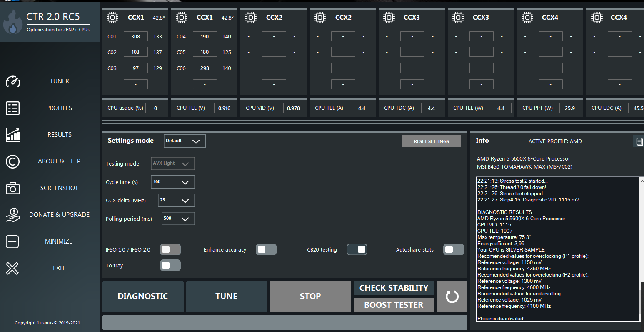Open DONATE & UPGRADE

[59, 215]
